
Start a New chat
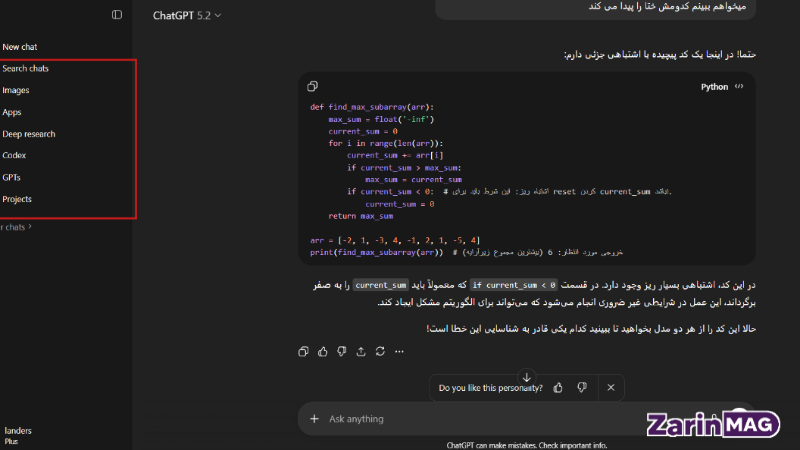[x=20, y=47]
